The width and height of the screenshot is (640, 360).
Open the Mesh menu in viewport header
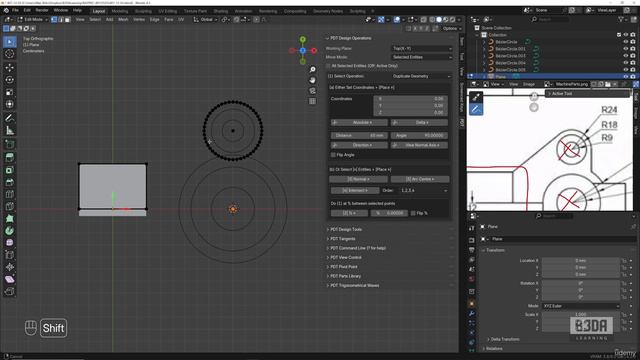123,19
